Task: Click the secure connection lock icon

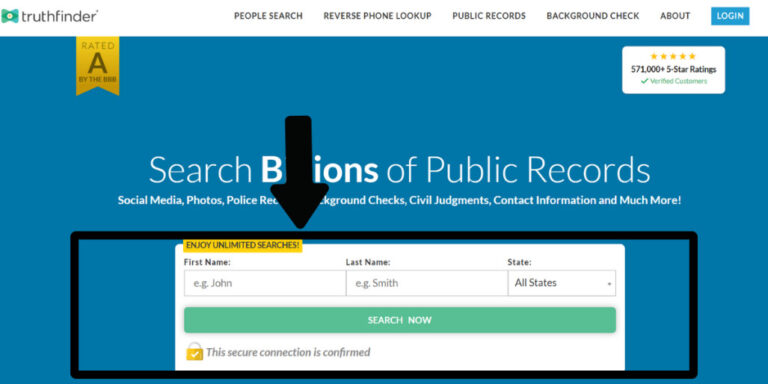Action: [x=194, y=352]
